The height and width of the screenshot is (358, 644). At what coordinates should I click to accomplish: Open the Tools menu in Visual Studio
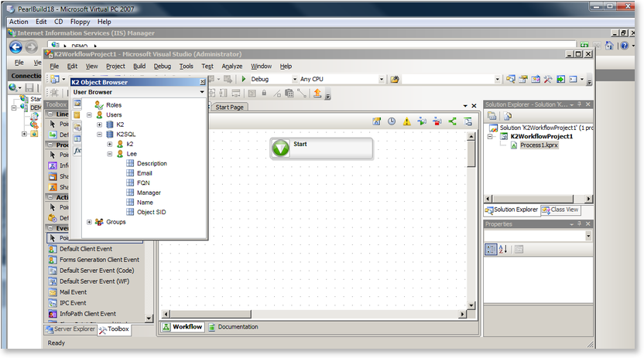[186, 66]
